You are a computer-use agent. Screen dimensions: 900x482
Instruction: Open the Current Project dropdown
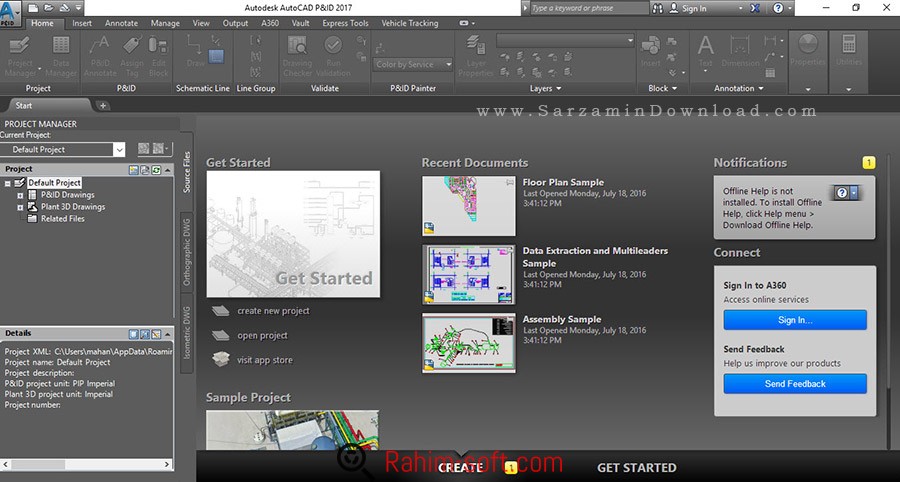point(119,150)
